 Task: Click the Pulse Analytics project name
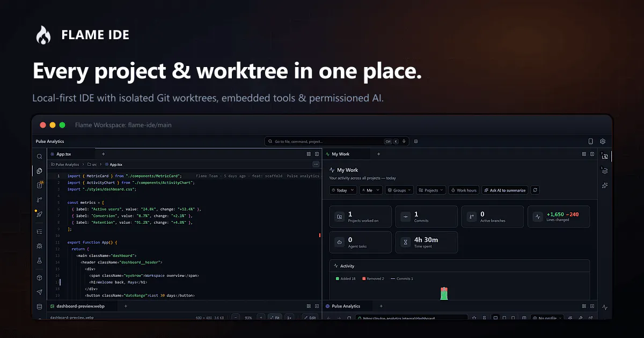[x=50, y=142]
